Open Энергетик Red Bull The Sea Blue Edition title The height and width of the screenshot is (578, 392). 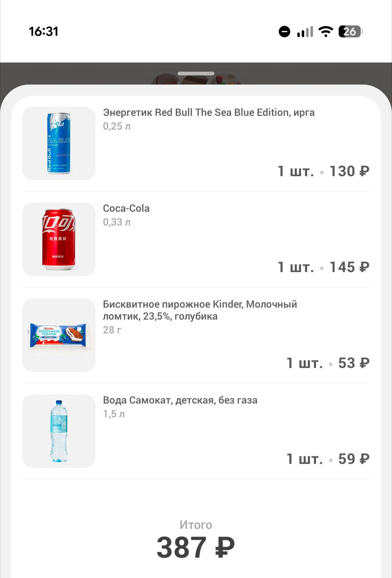(209, 112)
